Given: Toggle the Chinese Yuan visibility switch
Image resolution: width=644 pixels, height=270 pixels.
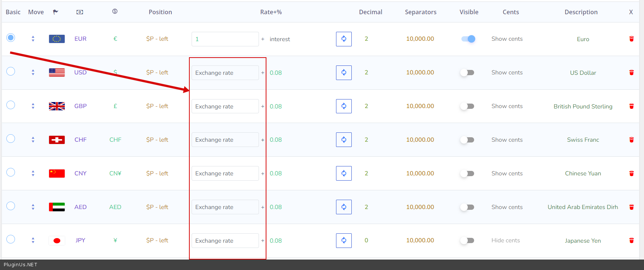Looking at the screenshot, I should tap(467, 174).
